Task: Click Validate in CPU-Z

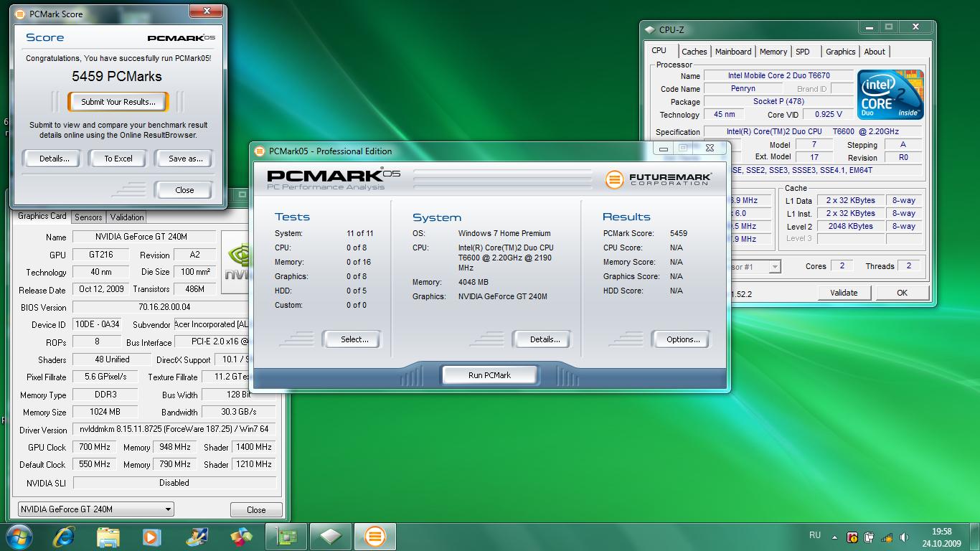Action: click(x=844, y=293)
